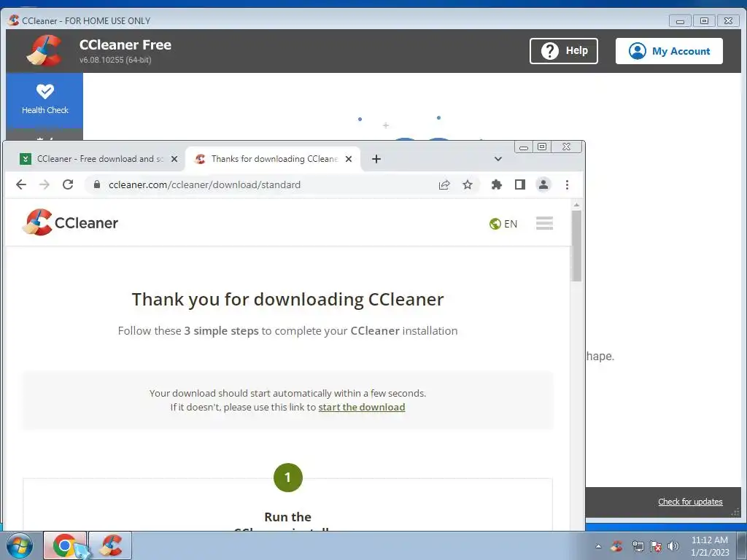Maximize the Chrome window
Viewport: 747px width, 560px height.
[x=542, y=147]
